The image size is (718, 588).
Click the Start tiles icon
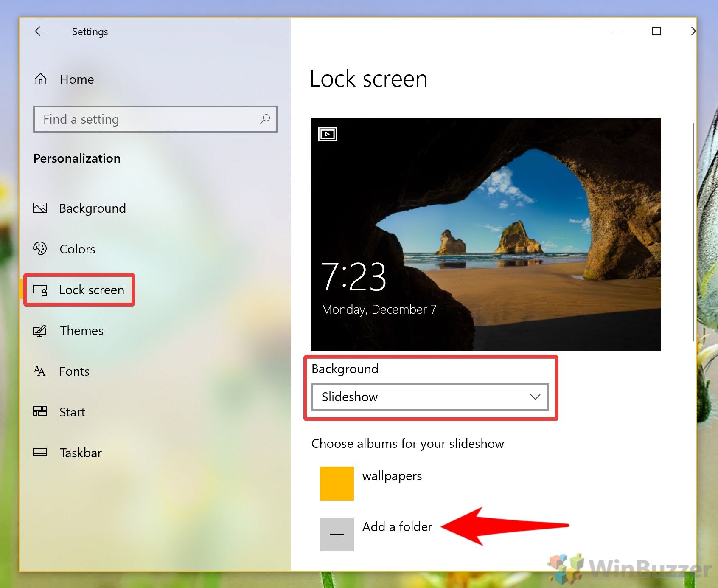[x=40, y=411]
